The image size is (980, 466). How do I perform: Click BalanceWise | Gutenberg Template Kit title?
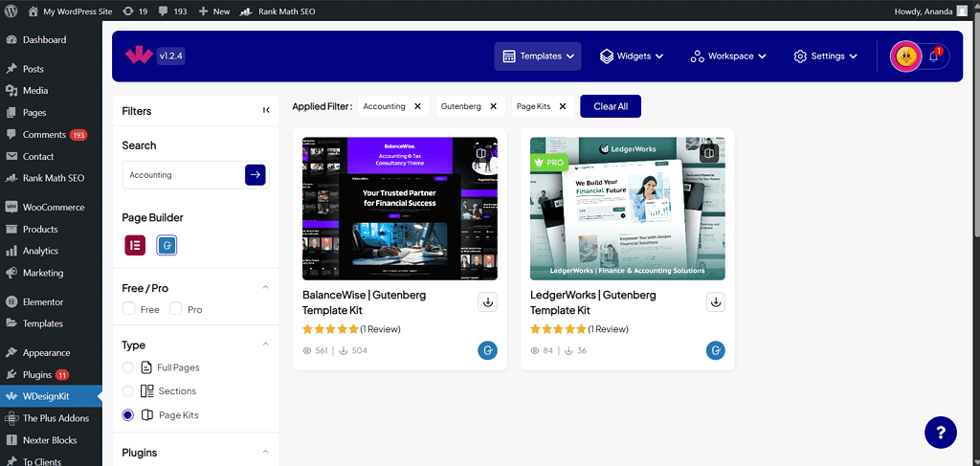[365, 302]
